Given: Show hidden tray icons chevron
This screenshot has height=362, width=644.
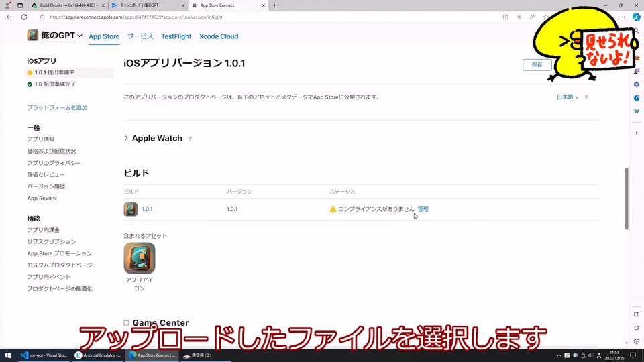Looking at the screenshot, I should 559,355.
